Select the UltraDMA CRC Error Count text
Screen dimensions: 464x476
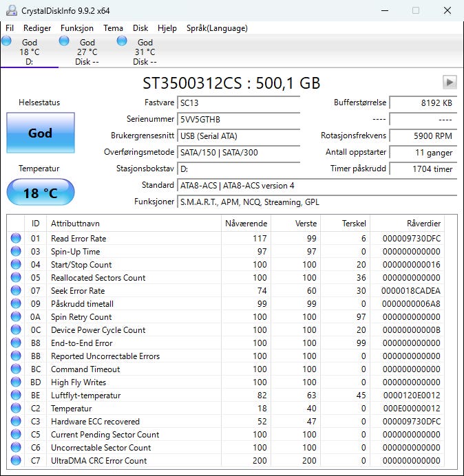click(x=98, y=460)
